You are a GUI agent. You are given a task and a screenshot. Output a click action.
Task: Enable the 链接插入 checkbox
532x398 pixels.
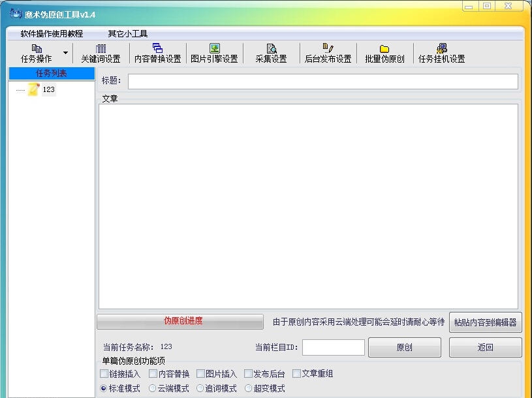(x=104, y=374)
